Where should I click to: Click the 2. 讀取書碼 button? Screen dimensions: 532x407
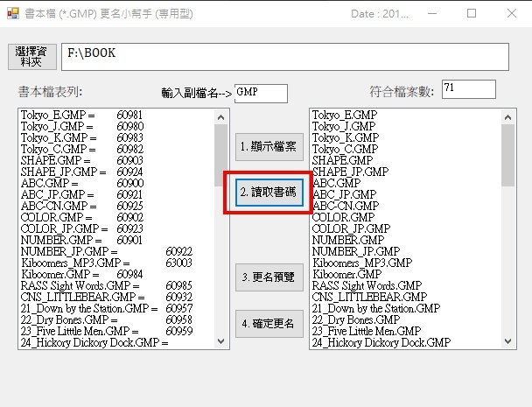(x=269, y=193)
